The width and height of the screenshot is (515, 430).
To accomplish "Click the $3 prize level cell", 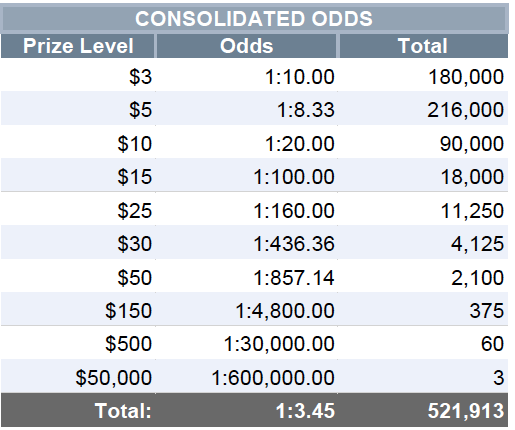I will [78, 76].
